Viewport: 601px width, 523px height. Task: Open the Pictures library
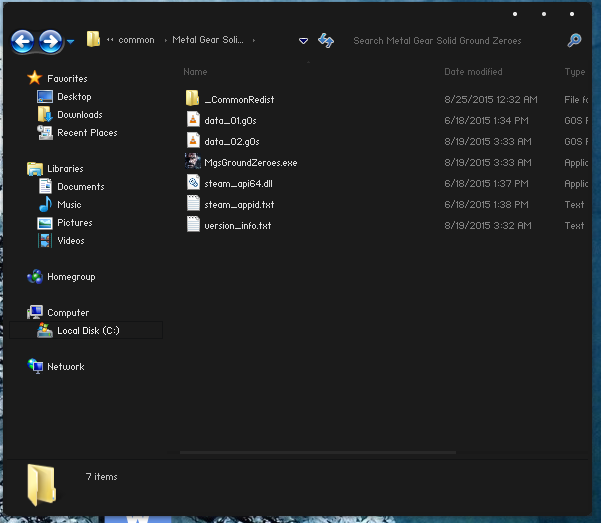(75, 223)
